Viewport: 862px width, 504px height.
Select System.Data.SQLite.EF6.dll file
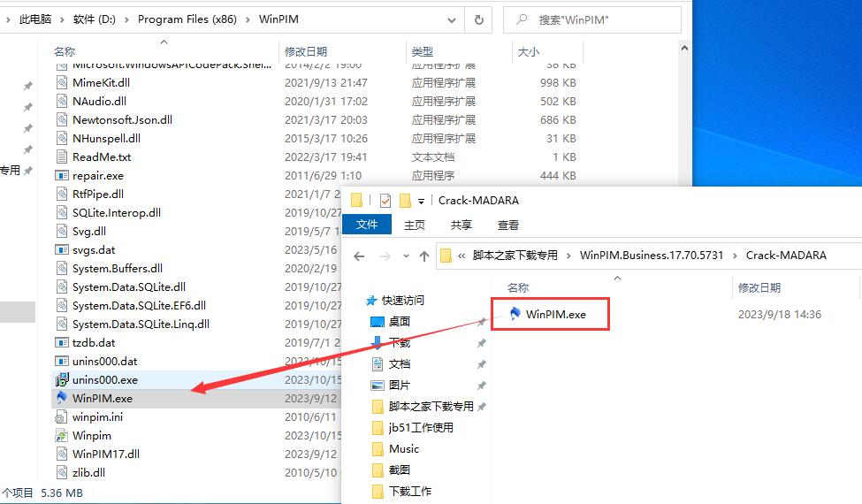(139, 306)
